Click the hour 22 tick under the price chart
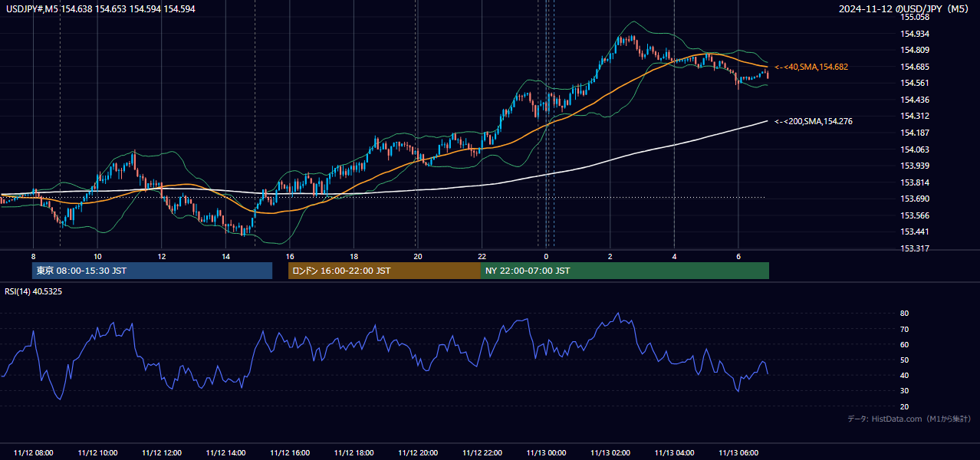The height and width of the screenshot is (460, 980). 482,256
